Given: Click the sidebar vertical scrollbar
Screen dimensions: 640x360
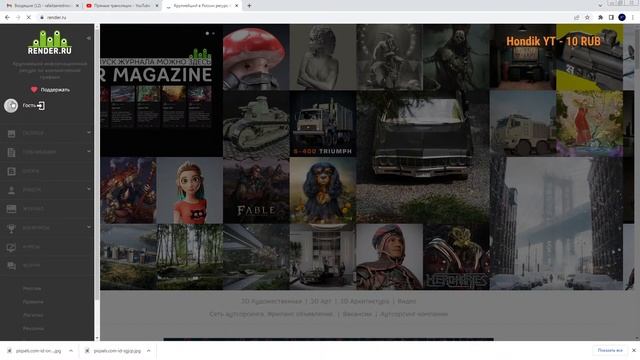Looking at the screenshot, I should (x=97, y=163).
